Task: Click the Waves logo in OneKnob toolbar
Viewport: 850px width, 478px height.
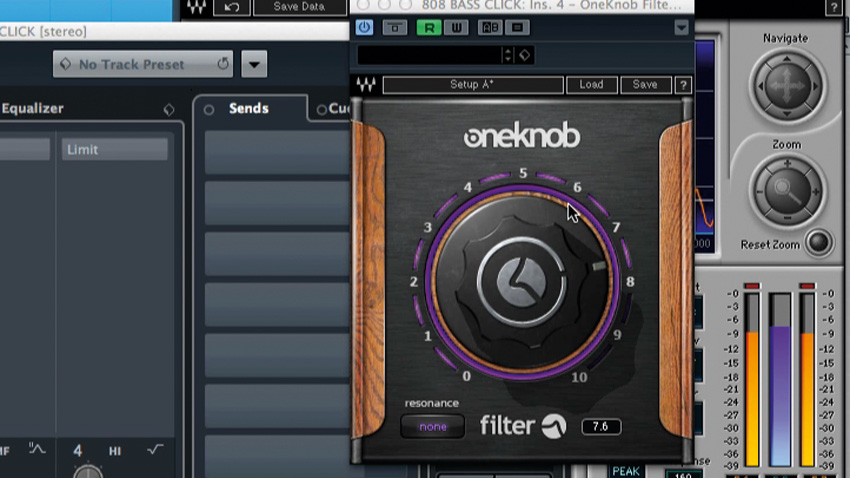Action: coord(366,85)
